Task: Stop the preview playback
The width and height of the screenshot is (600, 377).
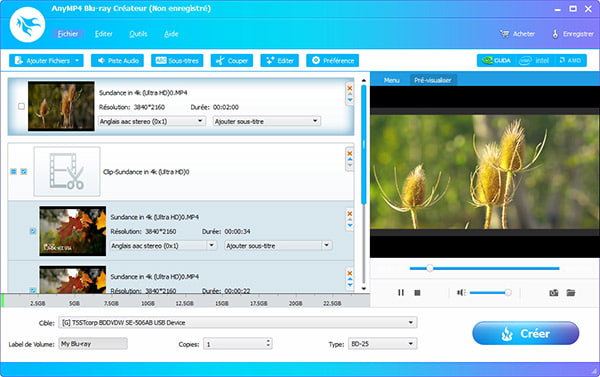Action: coord(417,293)
